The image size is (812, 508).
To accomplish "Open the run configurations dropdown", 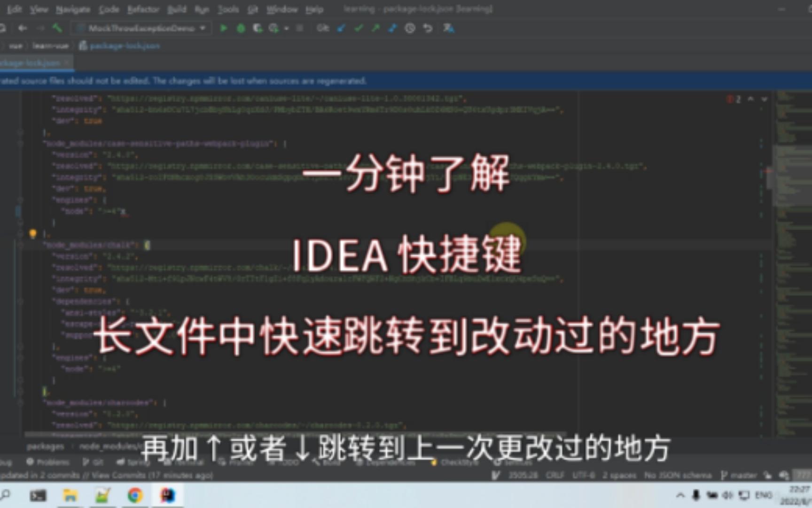I will click(202, 28).
